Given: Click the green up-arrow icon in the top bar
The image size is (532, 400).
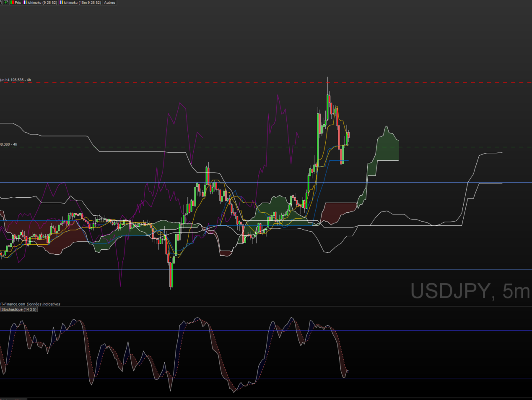Looking at the screenshot, I should coord(6,2).
